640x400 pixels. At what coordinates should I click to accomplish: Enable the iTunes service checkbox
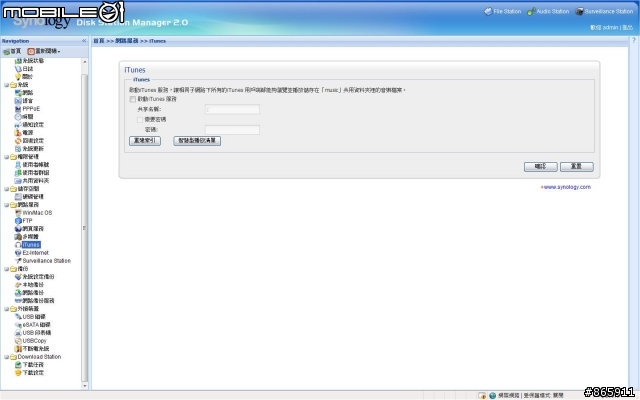133,99
